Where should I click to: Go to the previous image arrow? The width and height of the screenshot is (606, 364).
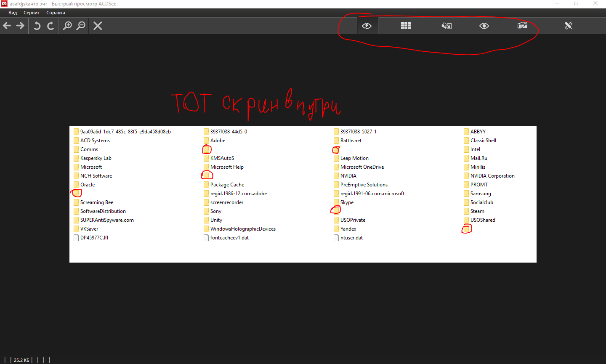(7, 26)
